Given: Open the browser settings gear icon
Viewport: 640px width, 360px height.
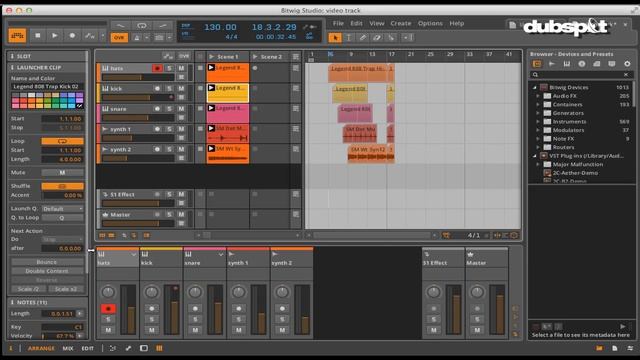Looking at the screenshot, I should pyautogui.click(x=627, y=64).
